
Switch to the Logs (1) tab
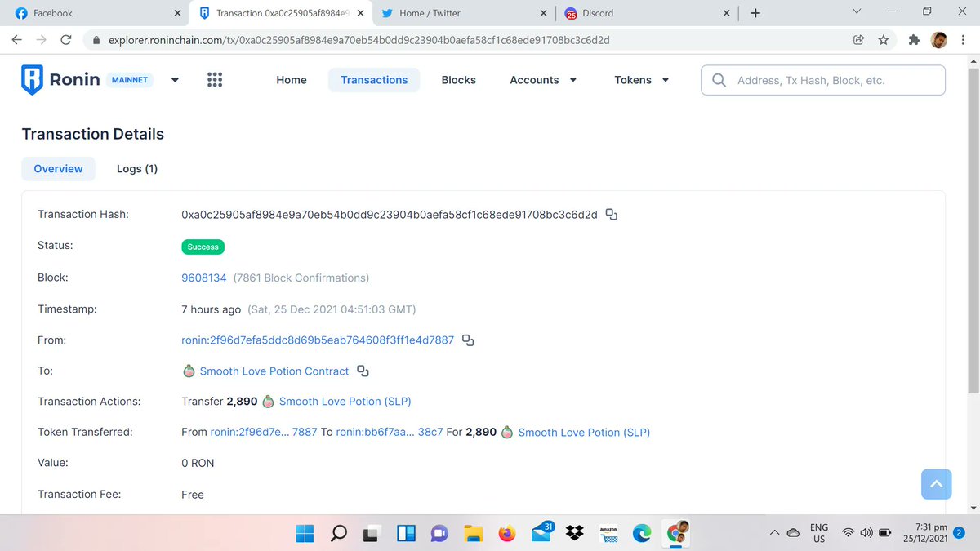pyautogui.click(x=137, y=169)
